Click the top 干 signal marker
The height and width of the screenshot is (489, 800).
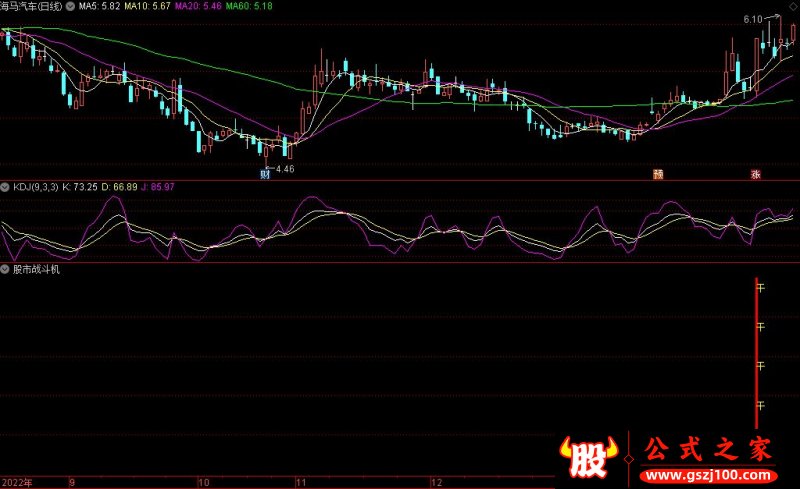[x=761, y=288]
